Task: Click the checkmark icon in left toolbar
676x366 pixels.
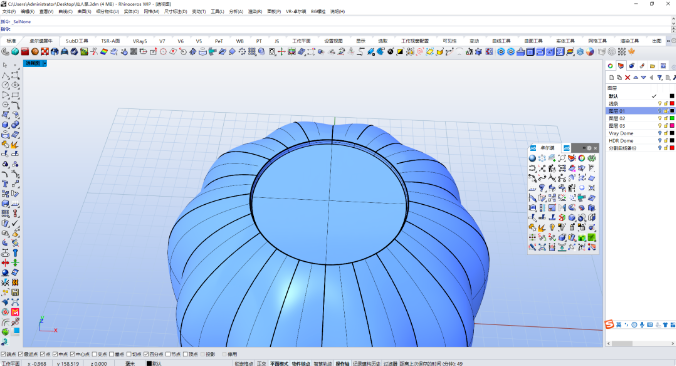Action: click(16, 223)
